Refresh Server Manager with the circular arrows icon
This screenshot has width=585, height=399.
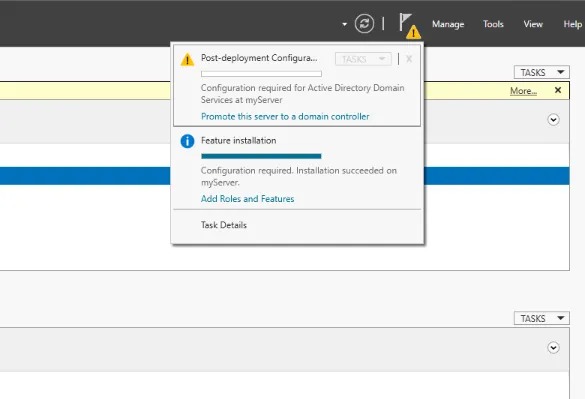point(364,24)
